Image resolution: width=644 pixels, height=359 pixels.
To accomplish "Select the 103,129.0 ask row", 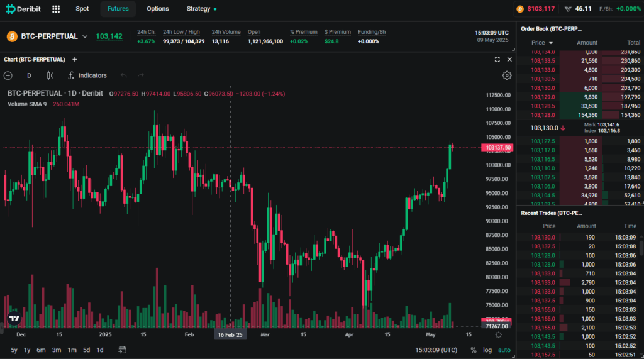I will [x=580, y=97].
